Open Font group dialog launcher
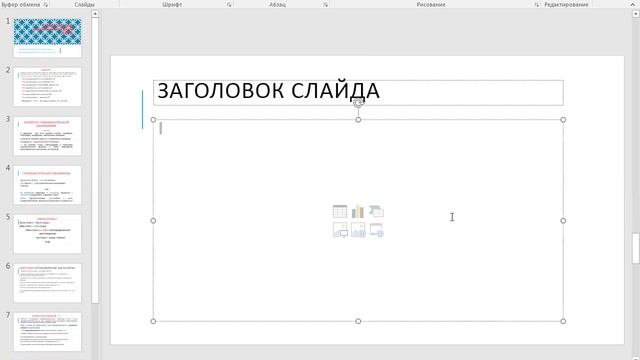This screenshot has height=360, width=640. click(229, 4)
